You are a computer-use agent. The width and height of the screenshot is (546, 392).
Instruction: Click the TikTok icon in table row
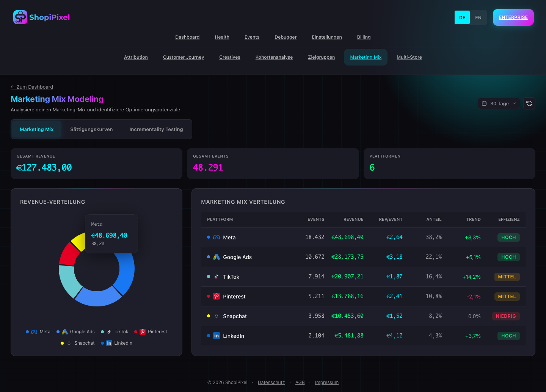[217, 277]
